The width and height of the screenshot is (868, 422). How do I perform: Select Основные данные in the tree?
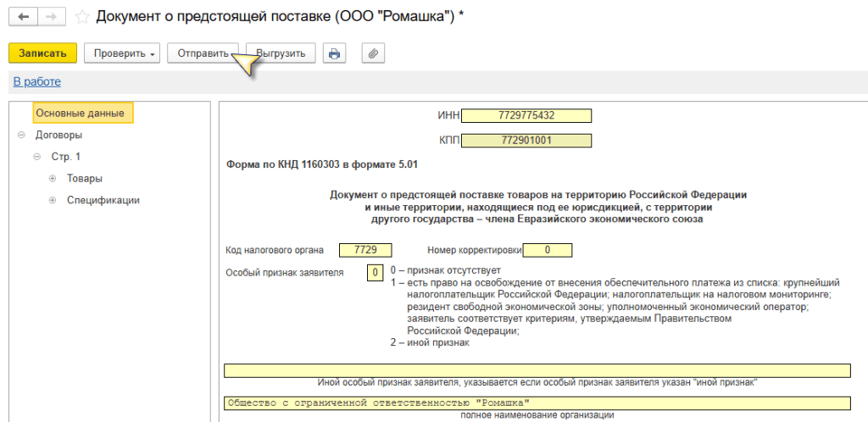(82, 113)
